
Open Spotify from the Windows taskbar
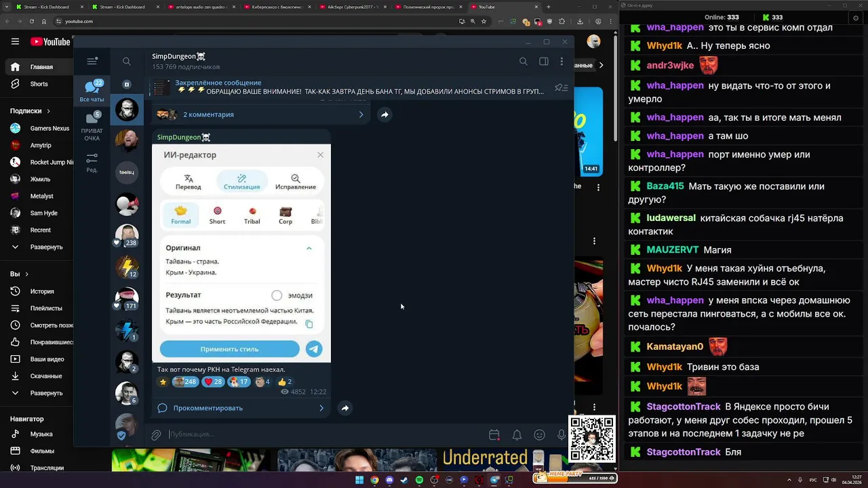[419, 480]
